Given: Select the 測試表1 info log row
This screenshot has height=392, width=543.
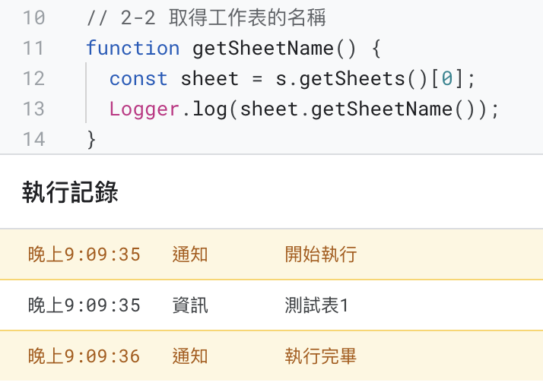Looking at the screenshot, I should coord(271,305).
